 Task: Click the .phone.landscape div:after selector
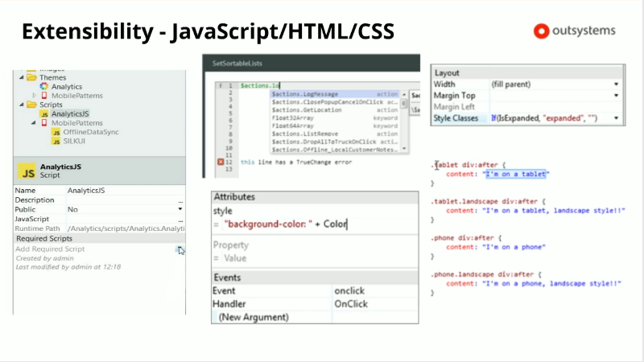click(486, 274)
